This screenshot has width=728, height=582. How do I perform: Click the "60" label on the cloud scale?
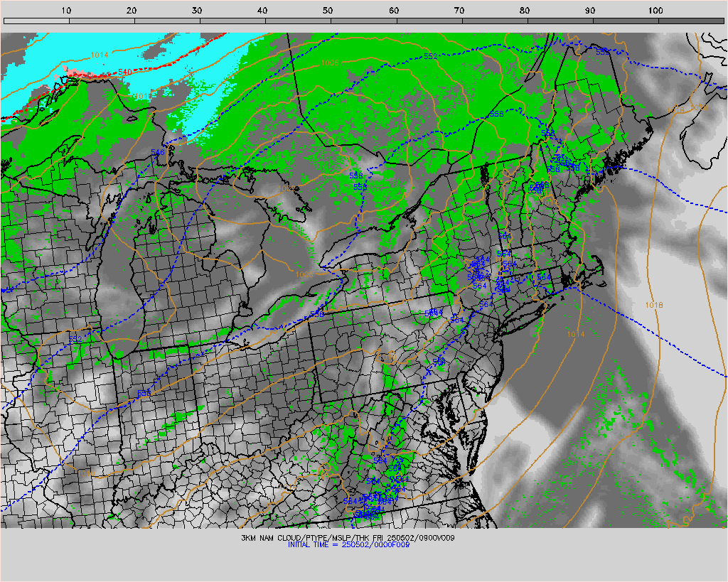click(394, 10)
